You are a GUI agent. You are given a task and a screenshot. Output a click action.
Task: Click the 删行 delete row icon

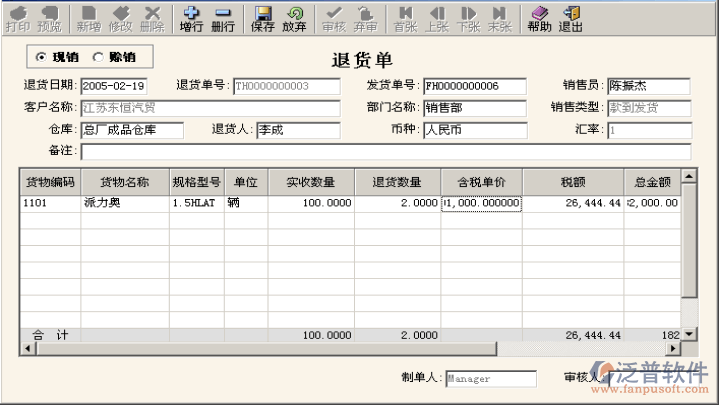[223, 18]
